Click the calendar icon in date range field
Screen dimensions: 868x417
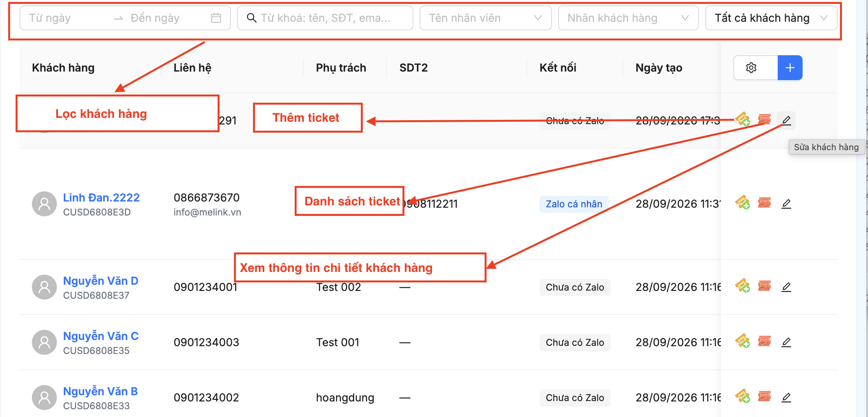point(216,18)
